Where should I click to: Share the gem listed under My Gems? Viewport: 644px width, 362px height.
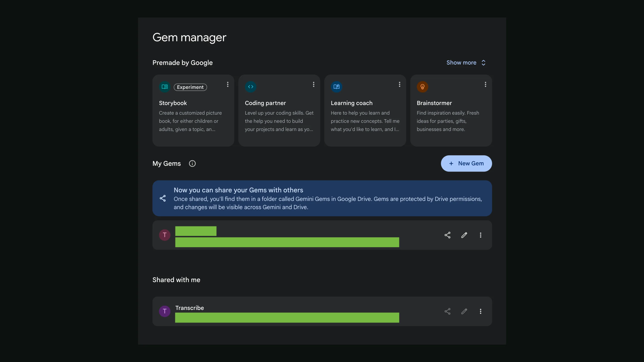point(447,235)
